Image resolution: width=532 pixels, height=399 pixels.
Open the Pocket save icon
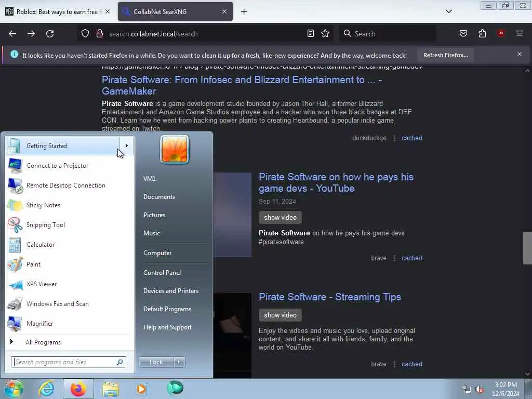pyautogui.click(x=463, y=33)
